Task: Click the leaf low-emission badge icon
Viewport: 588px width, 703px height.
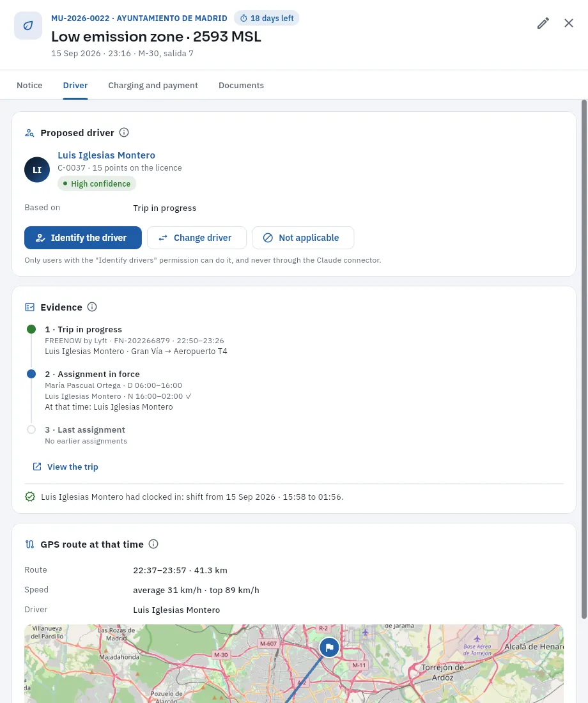Action: coord(28,26)
